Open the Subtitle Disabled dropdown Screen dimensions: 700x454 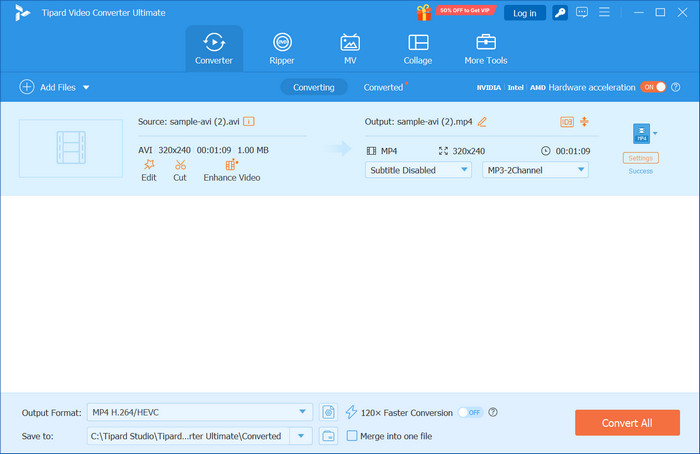click(x=418, y=170)
